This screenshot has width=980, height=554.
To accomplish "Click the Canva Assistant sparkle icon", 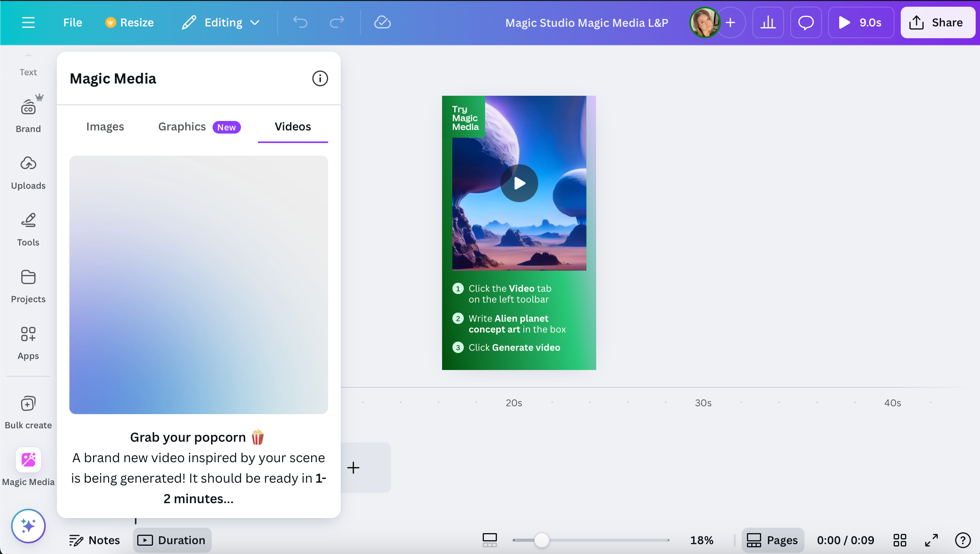I will coord(28,526).
